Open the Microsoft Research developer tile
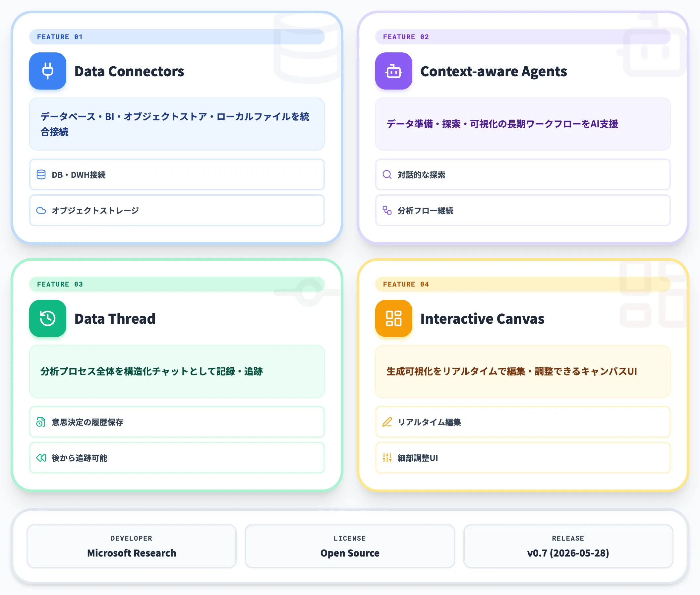The image size is (700, 595). (x=132, y=546)
